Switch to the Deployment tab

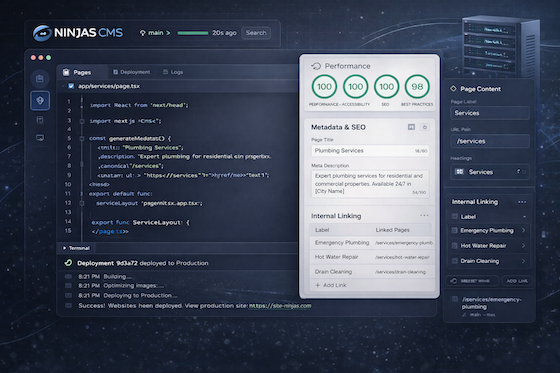tap(132, 72)
